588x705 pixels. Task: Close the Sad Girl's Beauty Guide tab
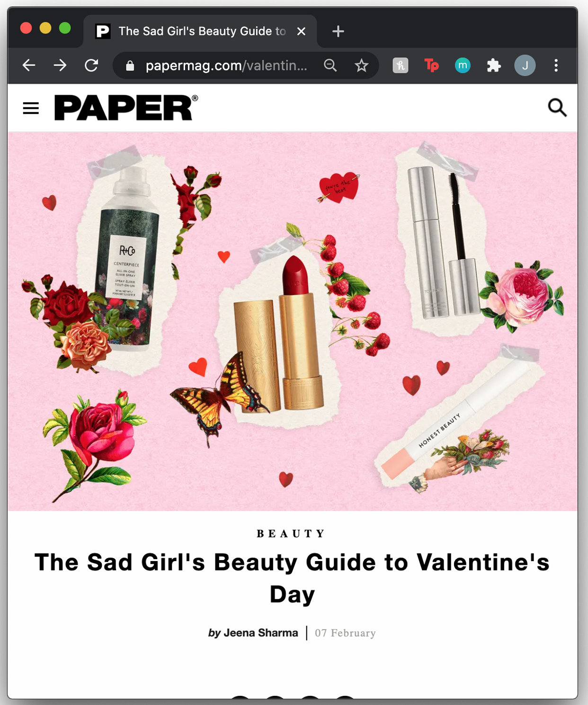301,31
